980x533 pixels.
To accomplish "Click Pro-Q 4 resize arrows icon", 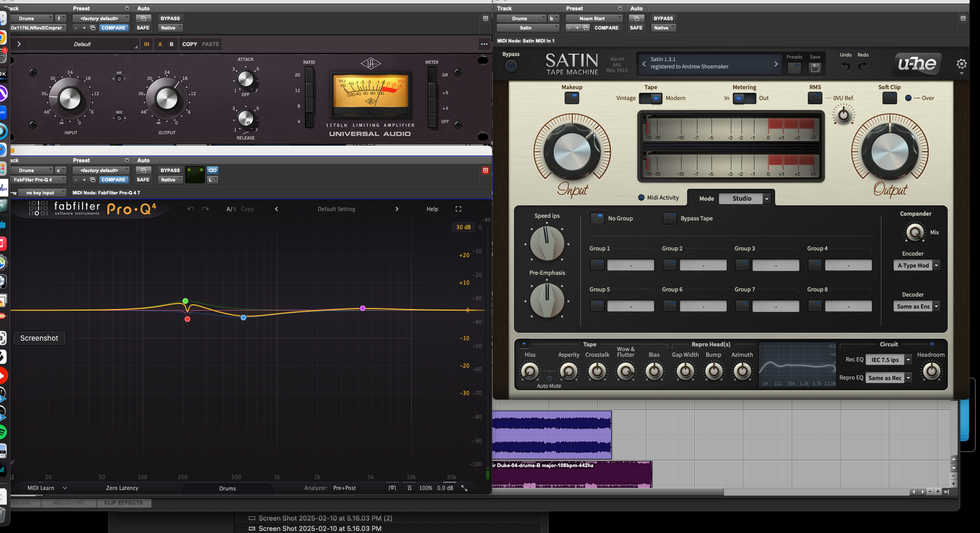I will tap(465, 488).
